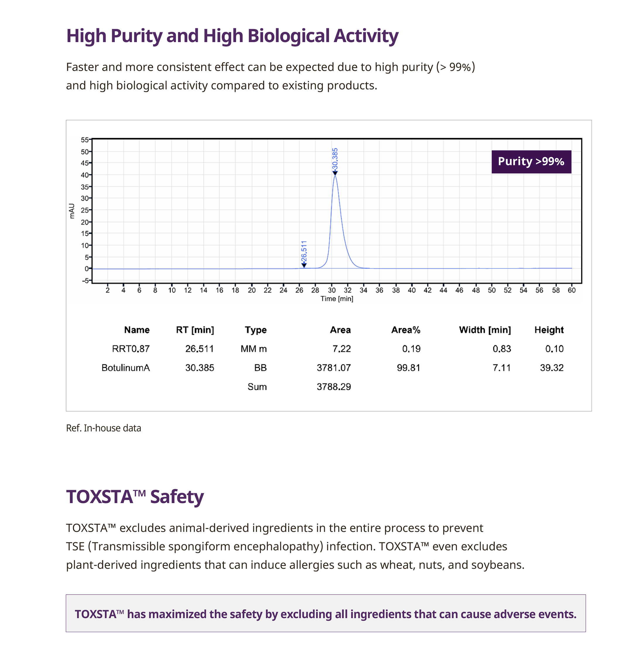644x671 pixels.
Task: Click the High Purity and High Biological Activity heading
Action: (x=232, y=36)
